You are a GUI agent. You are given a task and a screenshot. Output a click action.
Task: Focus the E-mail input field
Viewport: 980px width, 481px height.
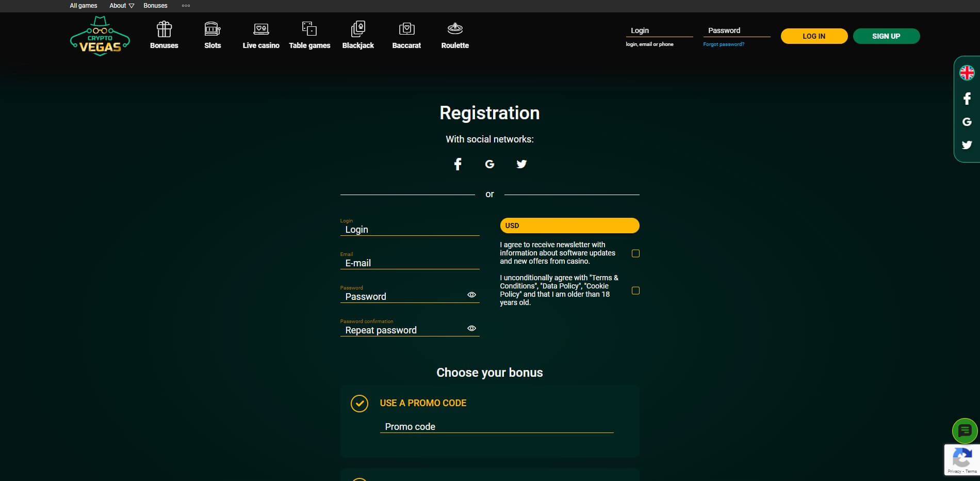tap(410, 263)
